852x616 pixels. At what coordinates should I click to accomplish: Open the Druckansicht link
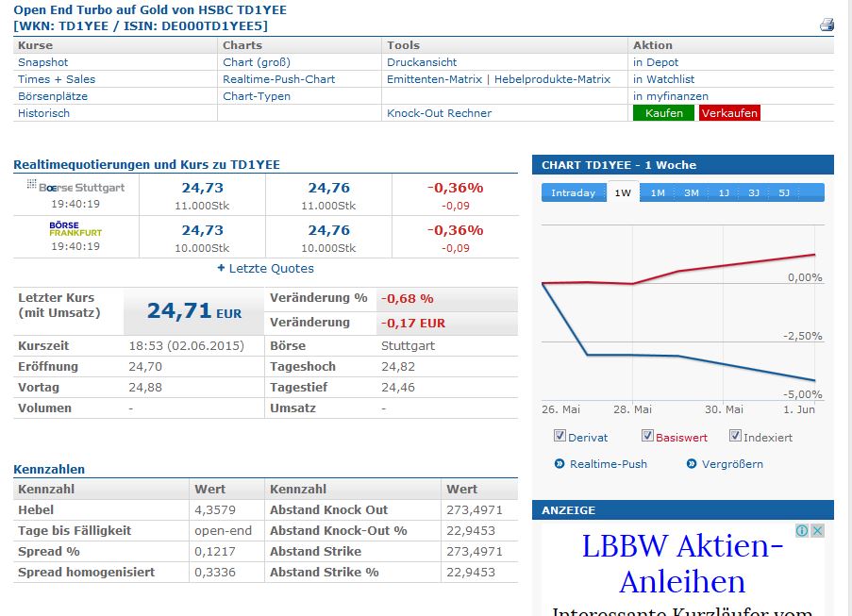click(422, 62)
